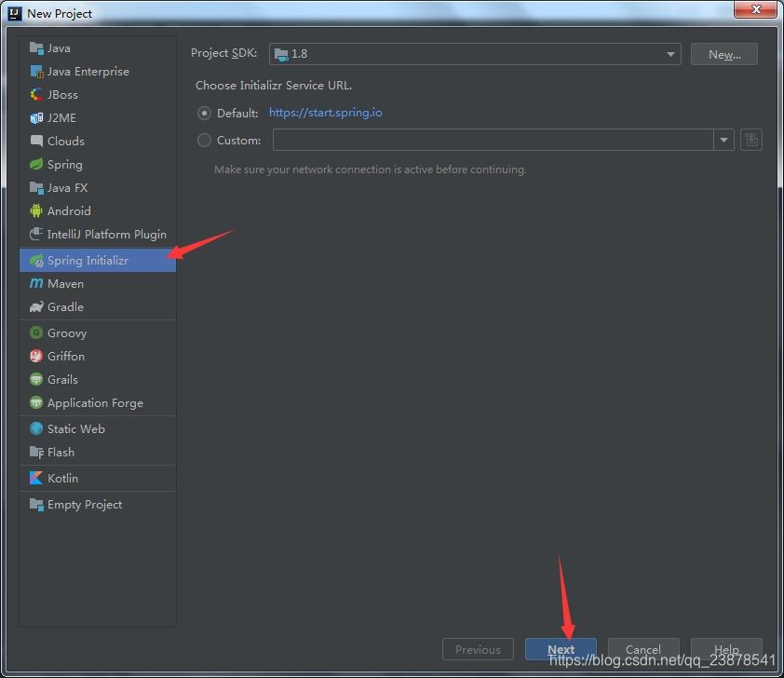Click the Java Enterprise icon
This screenshot has width=784, height=678.
point(36,72)
